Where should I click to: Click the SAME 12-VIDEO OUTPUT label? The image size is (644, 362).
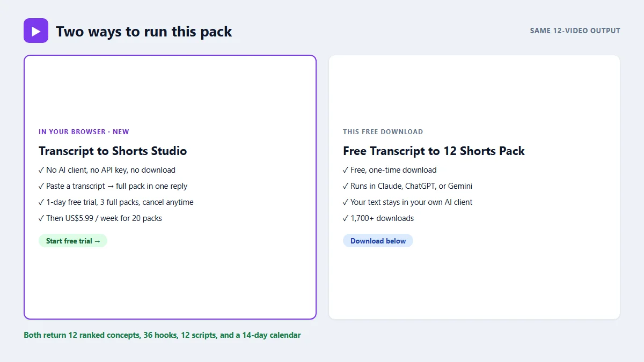point(575,31)
